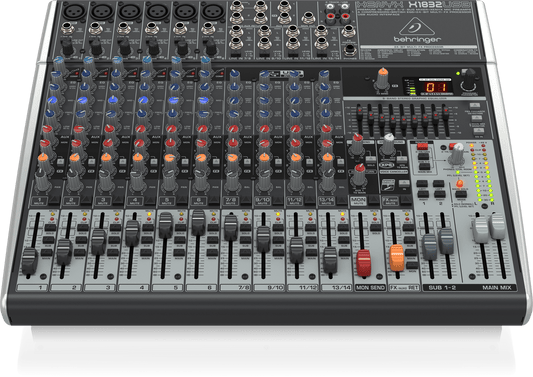Click the MON SEND label
This screenshot has height=377, width=533.
pyautogui.click(x=370, y=288)
